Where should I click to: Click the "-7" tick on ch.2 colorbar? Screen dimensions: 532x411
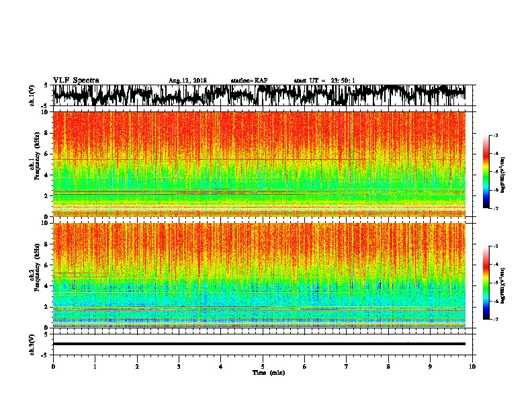tap(495, 320)
